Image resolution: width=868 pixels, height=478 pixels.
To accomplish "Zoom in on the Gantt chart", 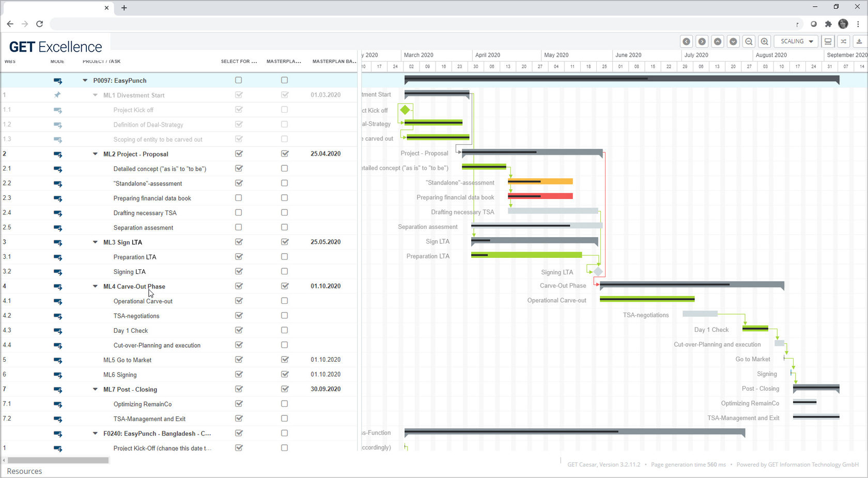I will pyautogui.click(x=764, y=41).
